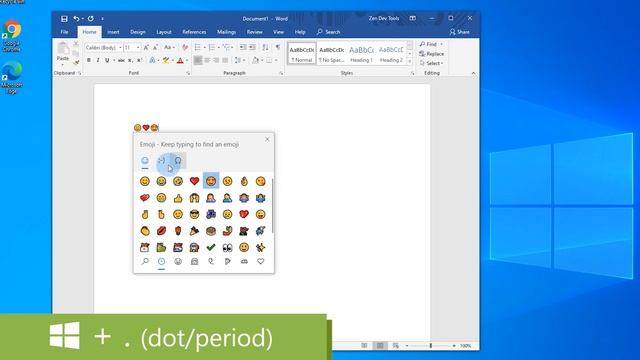The height and width of the screenshot is (360, 640).
Task: Click the Shading paint bucket icon
Action: [255, 60]
